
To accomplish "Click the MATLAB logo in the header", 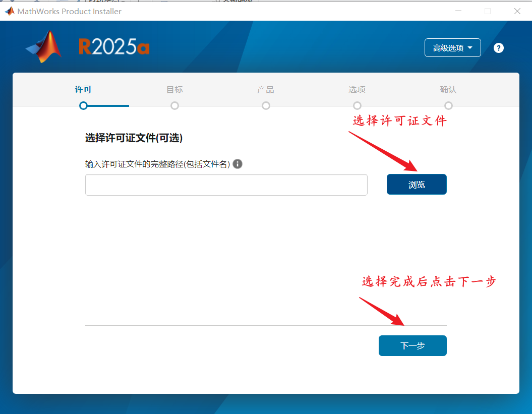I will point(44,47).
